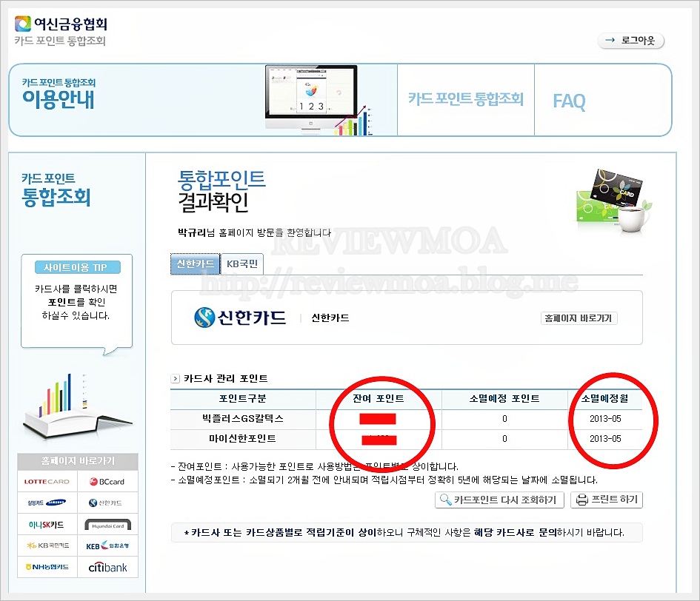Expand the 카드사 관리 포인트 arrow

176,378
